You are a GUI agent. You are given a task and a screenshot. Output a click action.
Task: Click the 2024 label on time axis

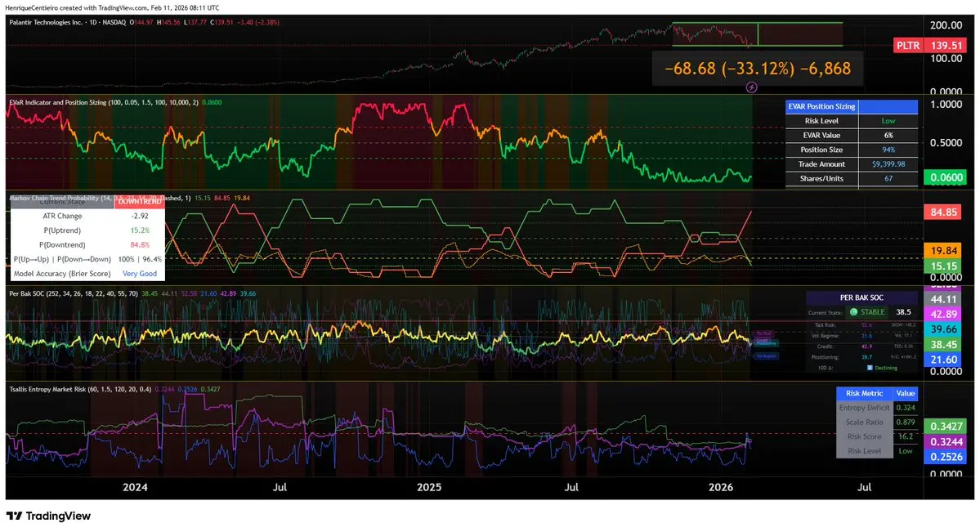(135, 487)
